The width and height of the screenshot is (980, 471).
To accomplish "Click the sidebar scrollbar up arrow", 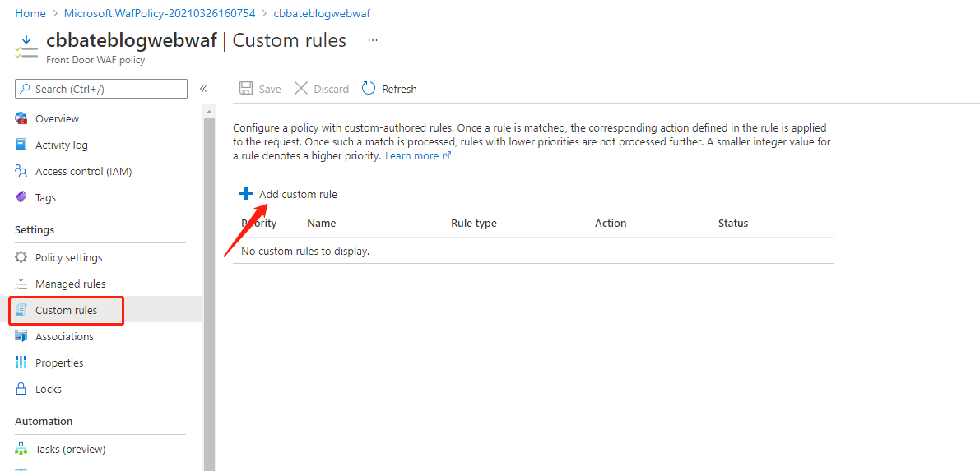I will pyautogui.click(x=209, y=111).
